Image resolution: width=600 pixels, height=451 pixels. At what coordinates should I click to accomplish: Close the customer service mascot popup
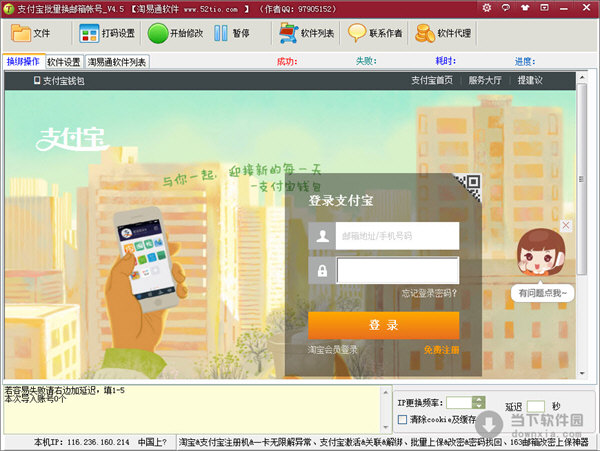tap(566, 226)
